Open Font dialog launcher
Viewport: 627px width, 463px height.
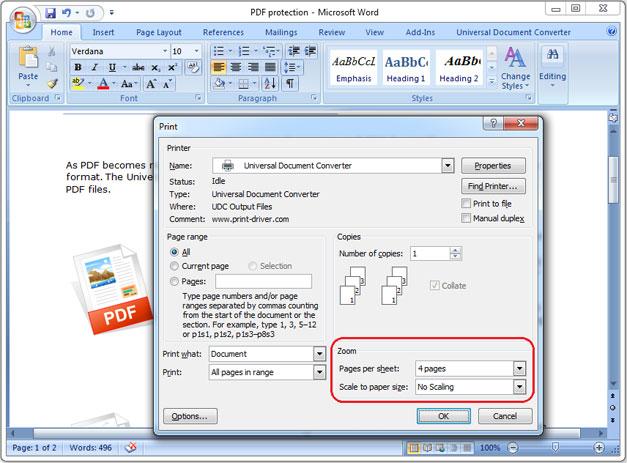click(198, 98)
